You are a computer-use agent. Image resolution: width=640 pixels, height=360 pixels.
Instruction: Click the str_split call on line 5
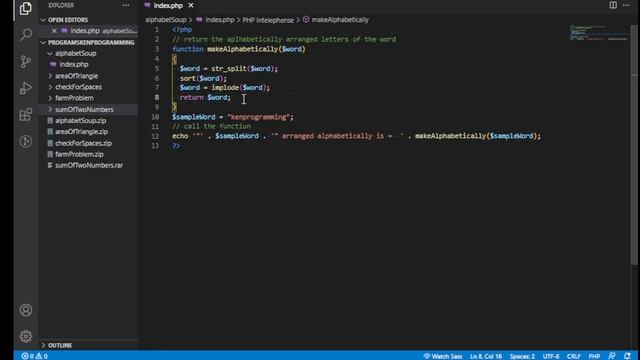pyautogui.click(x=229, y=69)
